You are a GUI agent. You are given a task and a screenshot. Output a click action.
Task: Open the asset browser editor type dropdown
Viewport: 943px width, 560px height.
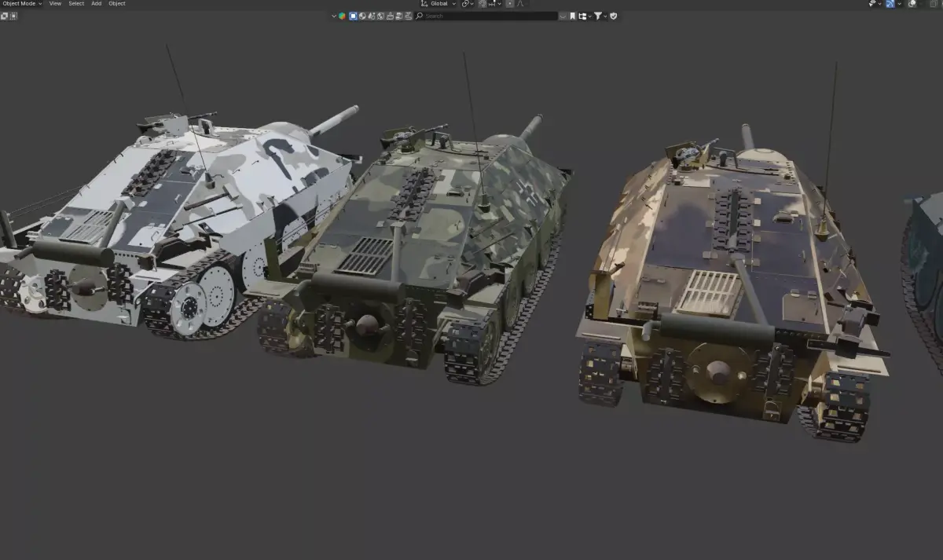point(333,16)
